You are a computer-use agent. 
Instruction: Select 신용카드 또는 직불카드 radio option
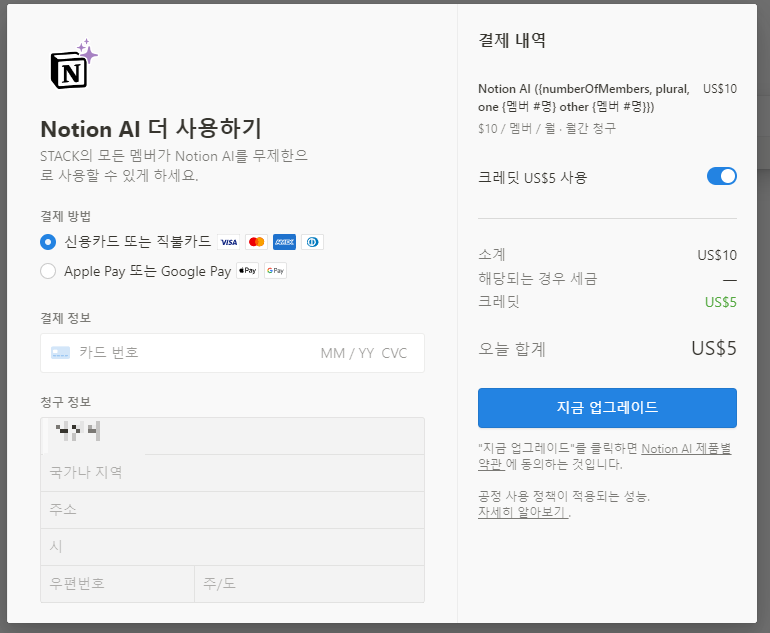pyautogui.click(x=48, y=242)
